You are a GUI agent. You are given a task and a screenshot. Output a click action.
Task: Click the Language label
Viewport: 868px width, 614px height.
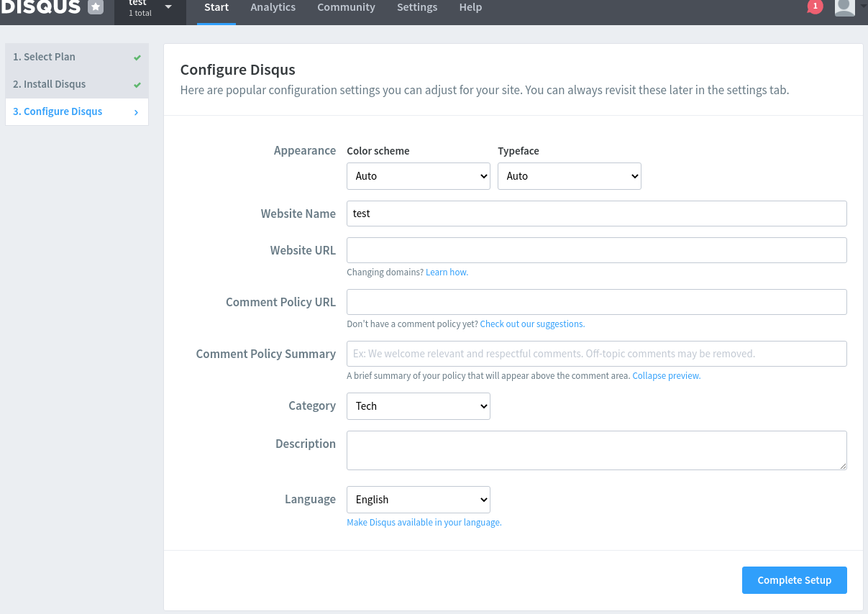tap(310, 499)
